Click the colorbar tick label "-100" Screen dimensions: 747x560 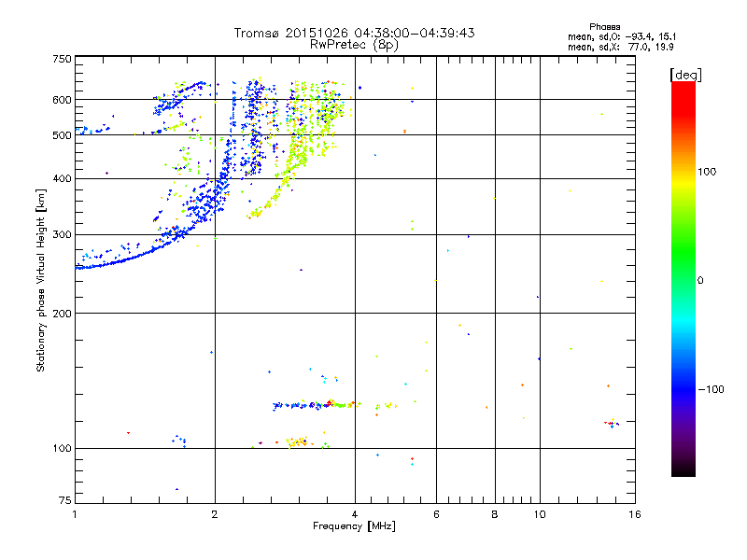pyautogui.click(x=711, y=389)
